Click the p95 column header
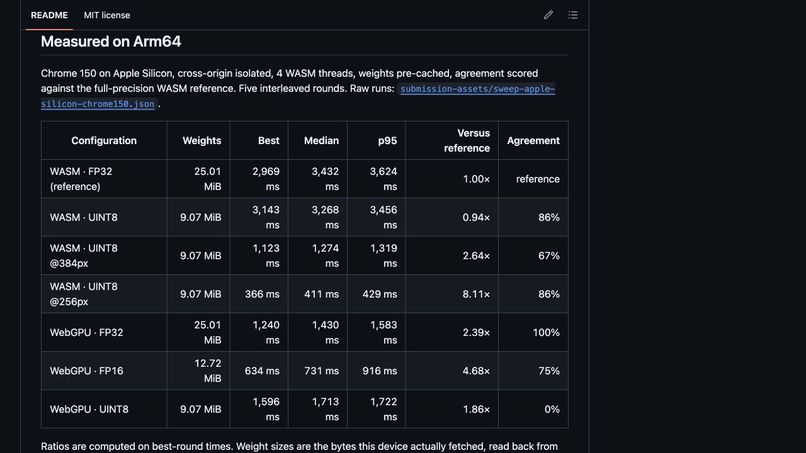This screenshot has height=453, width=806. pyautogui.click(x=376, y=140)
